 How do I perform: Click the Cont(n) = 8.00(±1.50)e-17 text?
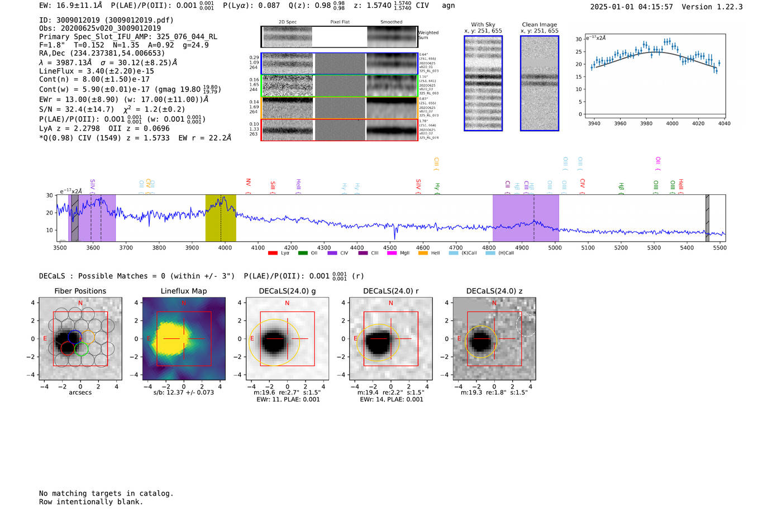(94, 79)
